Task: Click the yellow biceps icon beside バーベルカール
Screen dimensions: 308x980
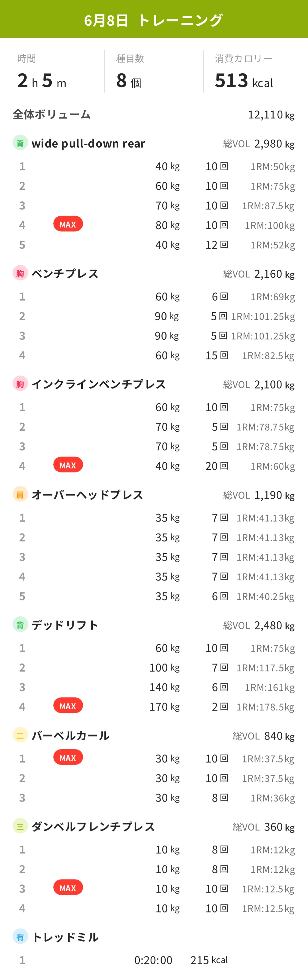Action: (20, 735)
